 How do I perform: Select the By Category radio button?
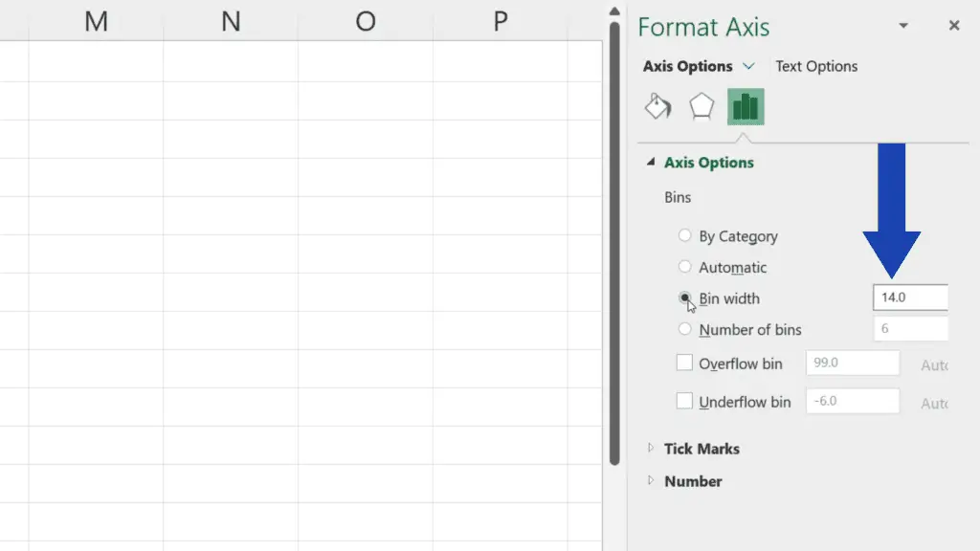click(684, 235)
